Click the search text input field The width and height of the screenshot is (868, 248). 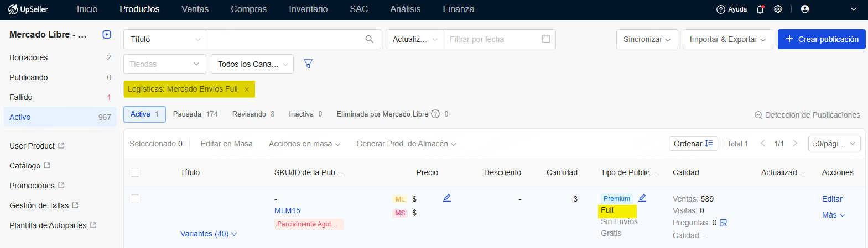(285, 39)
